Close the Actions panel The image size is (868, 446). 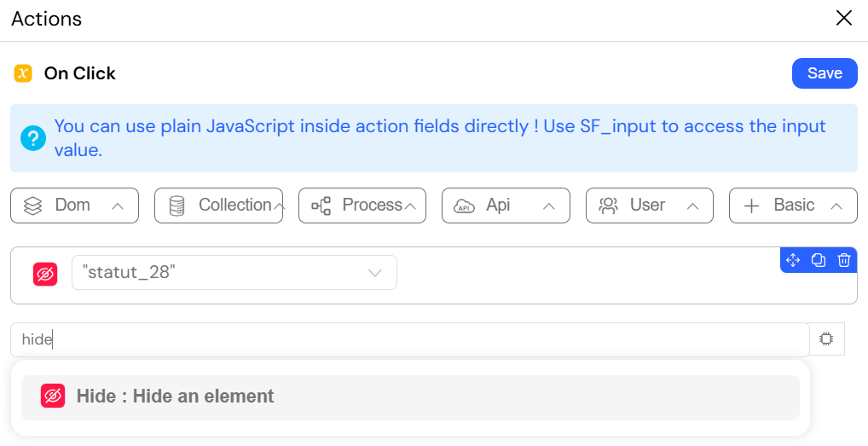click(x=843, y=18)
